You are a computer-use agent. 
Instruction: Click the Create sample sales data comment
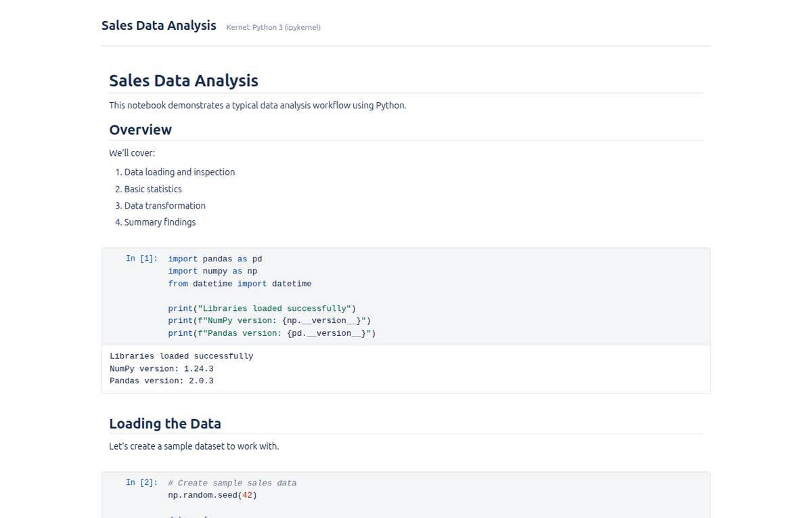232,483
